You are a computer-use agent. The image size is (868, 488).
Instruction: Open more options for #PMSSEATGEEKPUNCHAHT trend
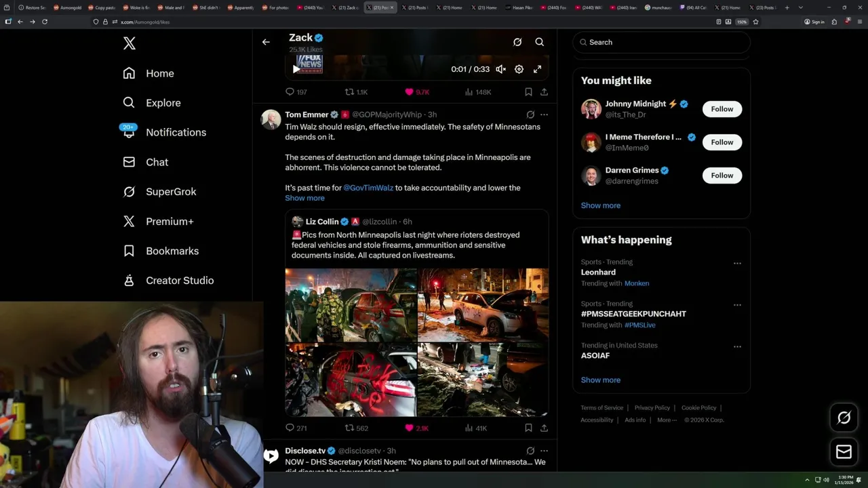click(x=737, y=305)
